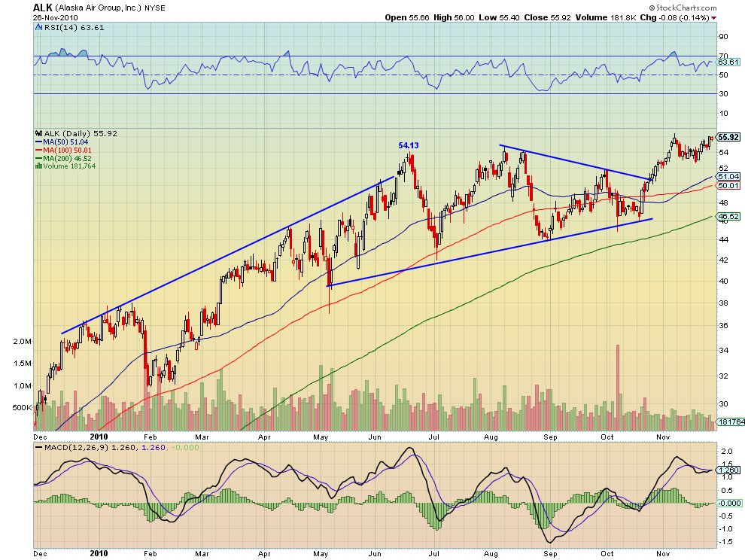The height and width of the screenshot is (560, 745).
Task: Click the Low 55.40 value
Action: coord(499,17)
